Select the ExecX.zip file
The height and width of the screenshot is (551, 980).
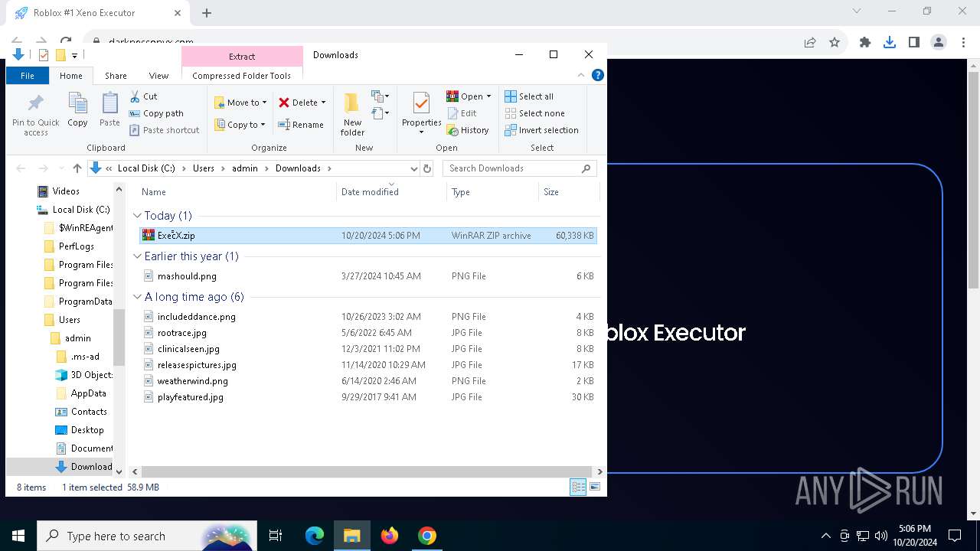tap(368, 236)
